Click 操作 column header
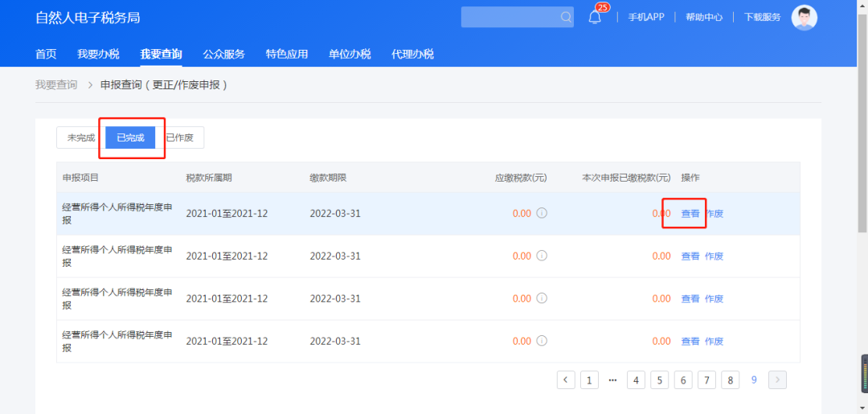The height and width of the screenshot is (414, 868). 690,178
